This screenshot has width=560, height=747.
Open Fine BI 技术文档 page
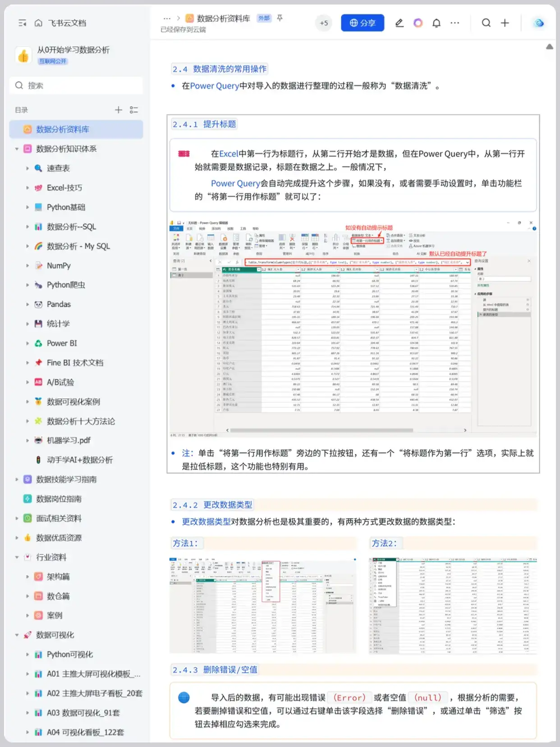click(75, 362)
